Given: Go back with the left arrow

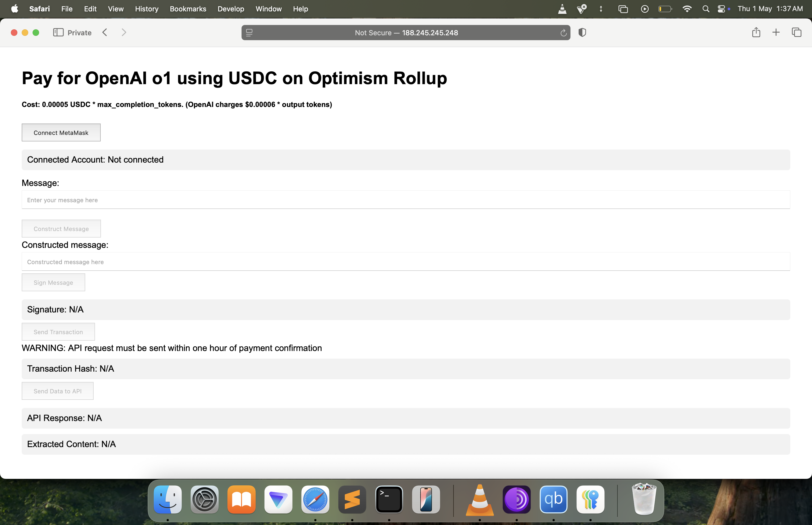Looking at the screenshot, I should pos(105,32).
